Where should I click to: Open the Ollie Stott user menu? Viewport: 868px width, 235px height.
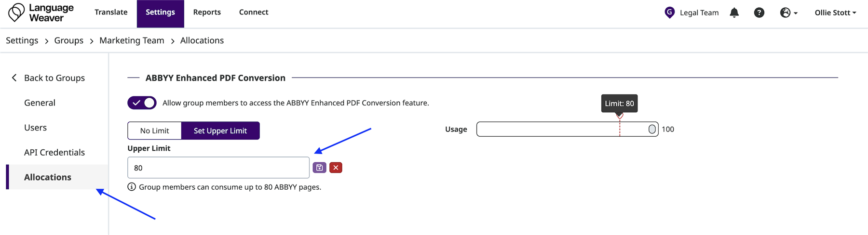coord(835,13)
